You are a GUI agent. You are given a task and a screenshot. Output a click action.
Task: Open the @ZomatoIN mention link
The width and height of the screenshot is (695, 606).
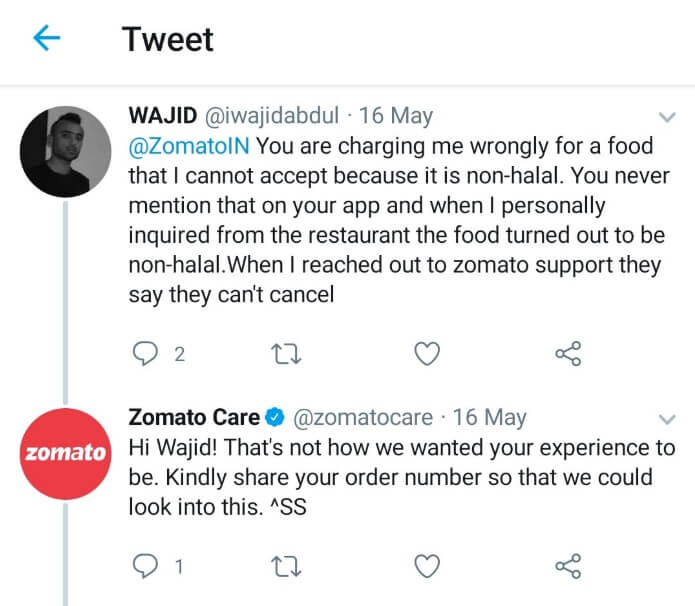pyautogui.click(x=189, y=146)
